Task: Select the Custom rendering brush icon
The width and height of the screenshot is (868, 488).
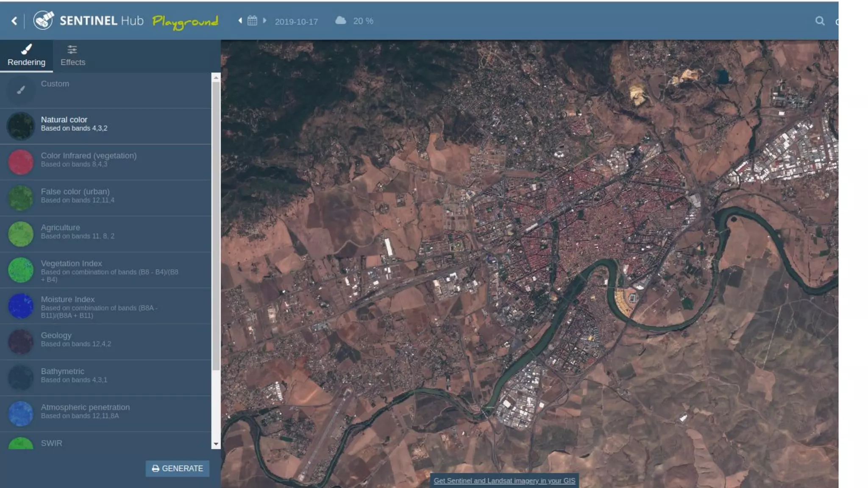Action: 21,90
